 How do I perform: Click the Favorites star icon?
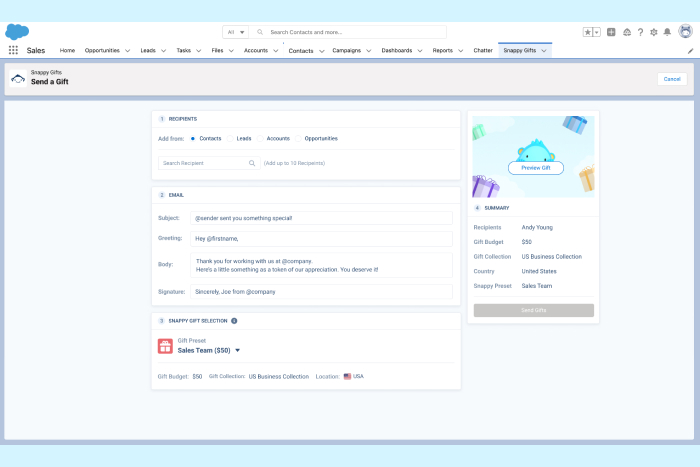tap(588, 32)
